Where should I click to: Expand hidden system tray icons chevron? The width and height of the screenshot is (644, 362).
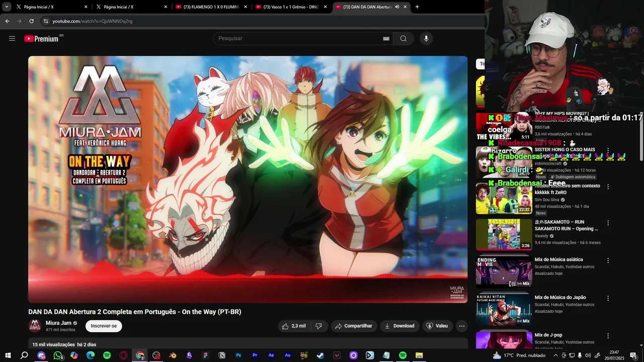[x=555, y=355]
